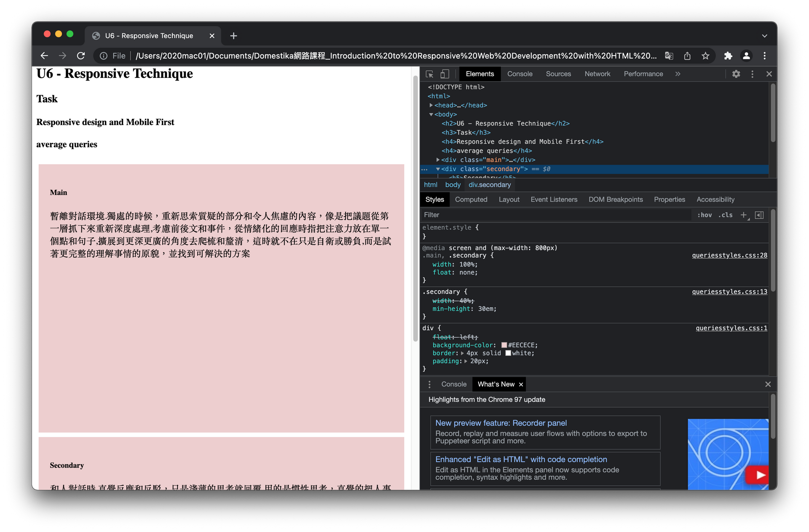The height and width of the screenshot is (532, 809).
Task: Expand the div class main node
Action: point(438,160)
